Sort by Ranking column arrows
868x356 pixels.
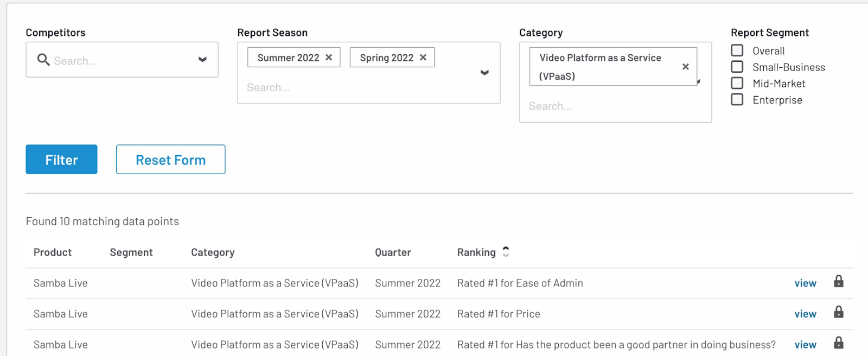click(x=506, y=252)
